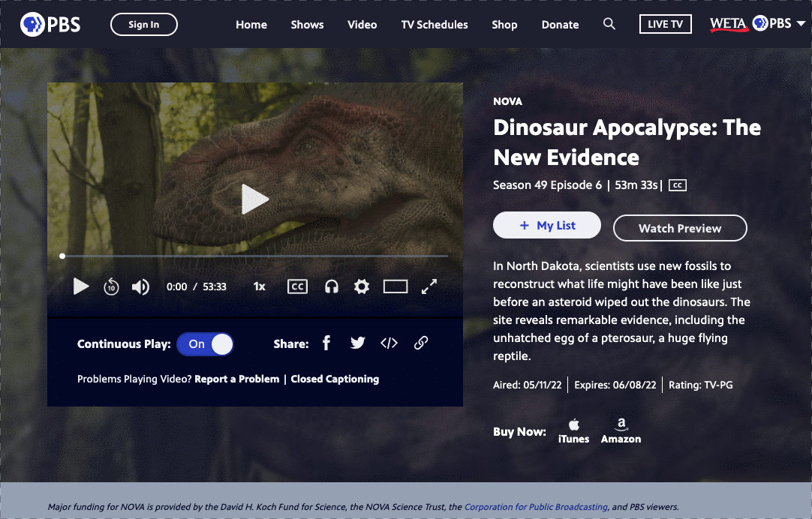Open the Donate menu item
The width and height of the screenshot is (812, 519).
(x=560, y=24)
